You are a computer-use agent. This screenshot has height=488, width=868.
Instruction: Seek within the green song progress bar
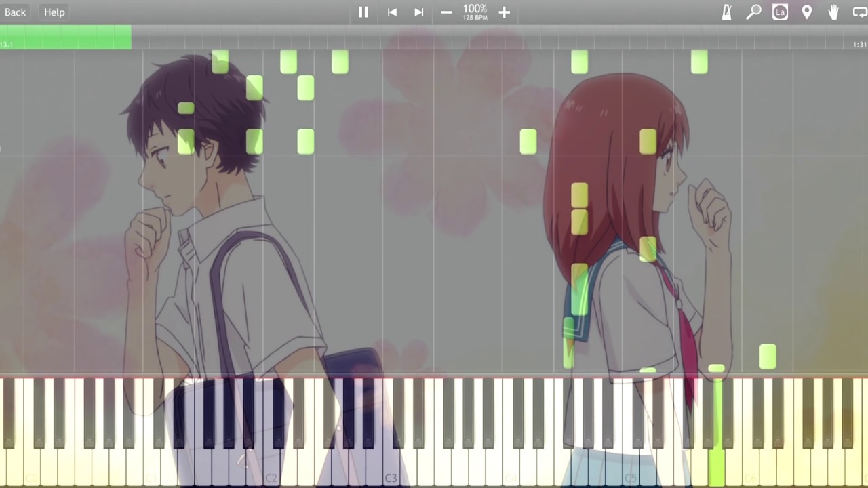[x=66, y=37]
